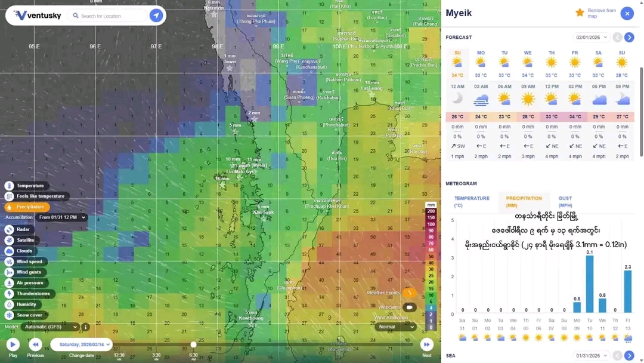This screenshot has height=363, width=644.
Task: Open SEA date 01/31/2026 dropdown
Action: pyautogui.click(x=591, y=356)
